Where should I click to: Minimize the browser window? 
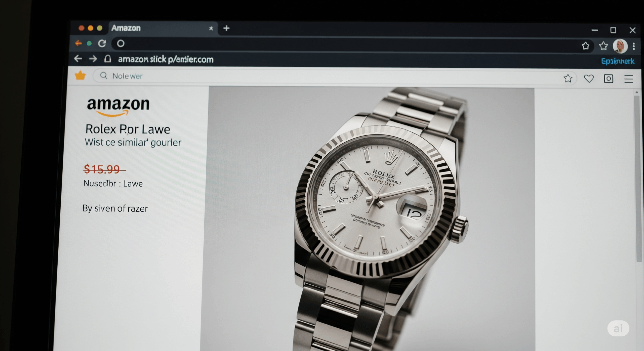pos(595,30)
